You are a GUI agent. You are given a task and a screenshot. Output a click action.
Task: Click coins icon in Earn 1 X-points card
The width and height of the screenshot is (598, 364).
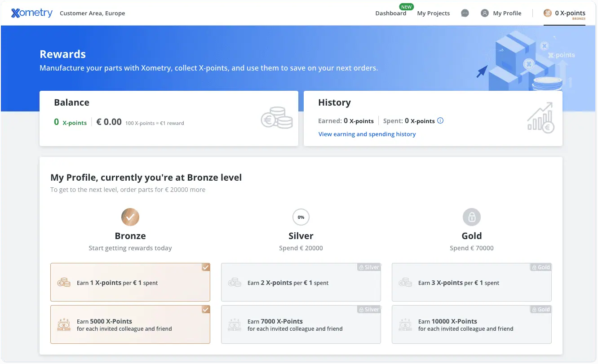[x=64, y=283]
